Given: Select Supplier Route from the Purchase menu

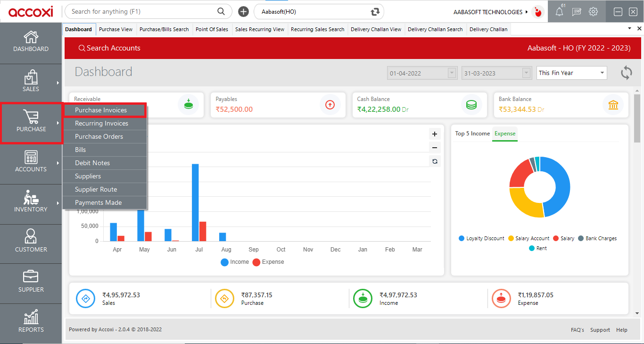Looking at the screenshot, I should tap(105, 189).
